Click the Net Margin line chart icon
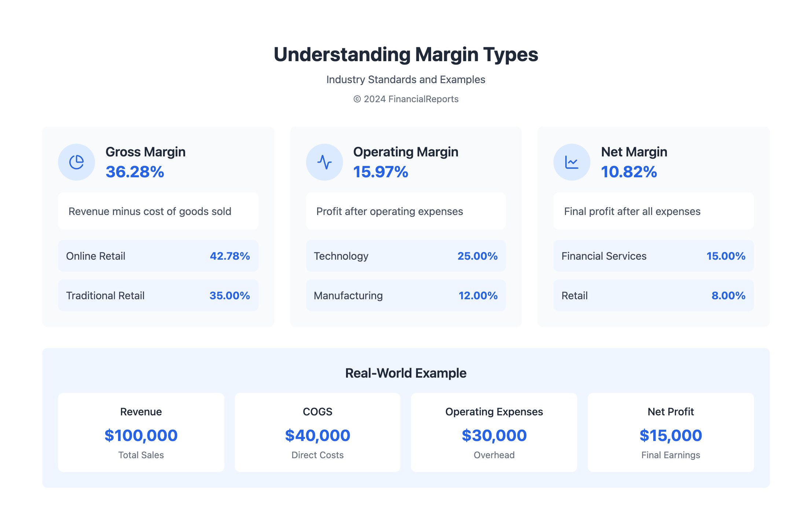Screen dimensions: 812x530 572,162
